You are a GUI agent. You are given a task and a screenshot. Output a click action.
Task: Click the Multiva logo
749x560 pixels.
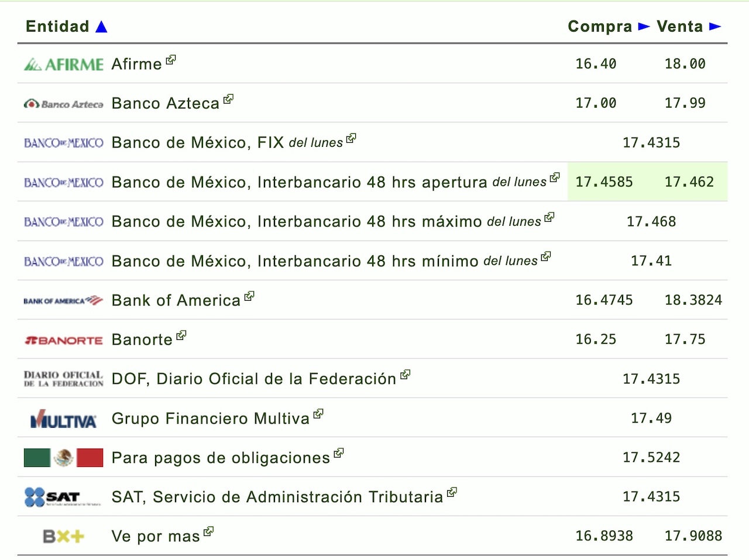pos(64,419)
